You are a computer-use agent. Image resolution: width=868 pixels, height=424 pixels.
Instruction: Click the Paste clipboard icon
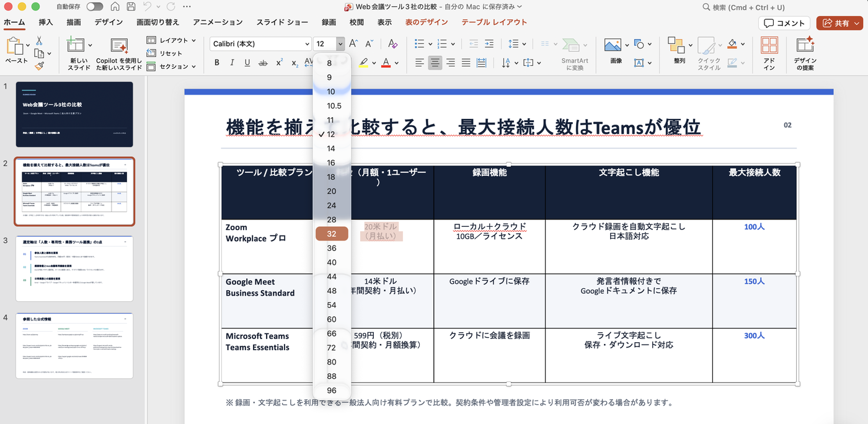pyautogui.click(x=14, y=45)
